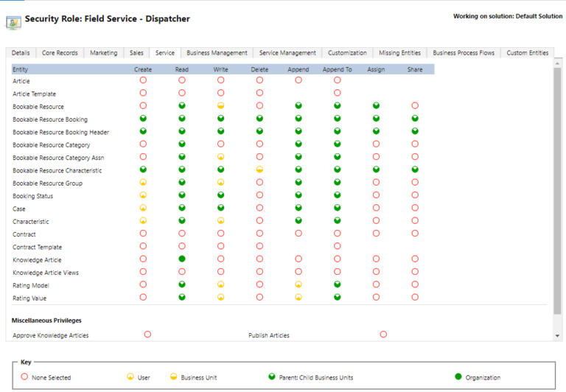Toggle Create privilege for Characteristic entity
Viewport: 566px width, 392px height.
pyautogui.click(x=143, y=221)
